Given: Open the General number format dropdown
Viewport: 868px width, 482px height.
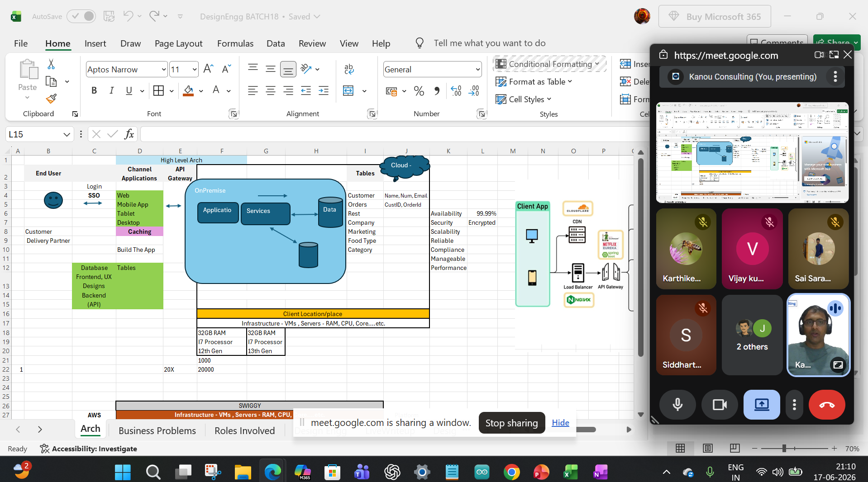Looking at the screenshot, I should click(477, 70).
